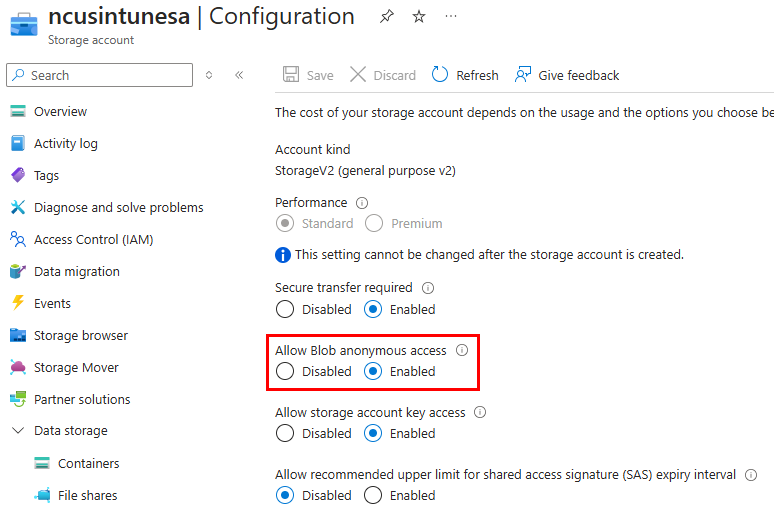Set Allow Blob anonymous access to Disabled

[285, 371]
